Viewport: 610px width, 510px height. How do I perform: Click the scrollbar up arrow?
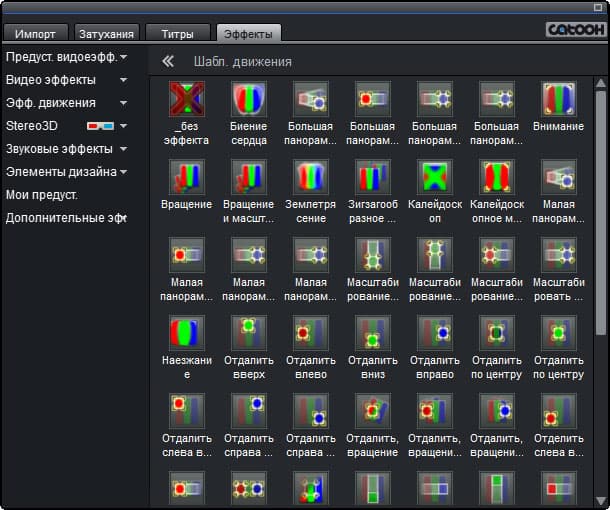(601, 82)
